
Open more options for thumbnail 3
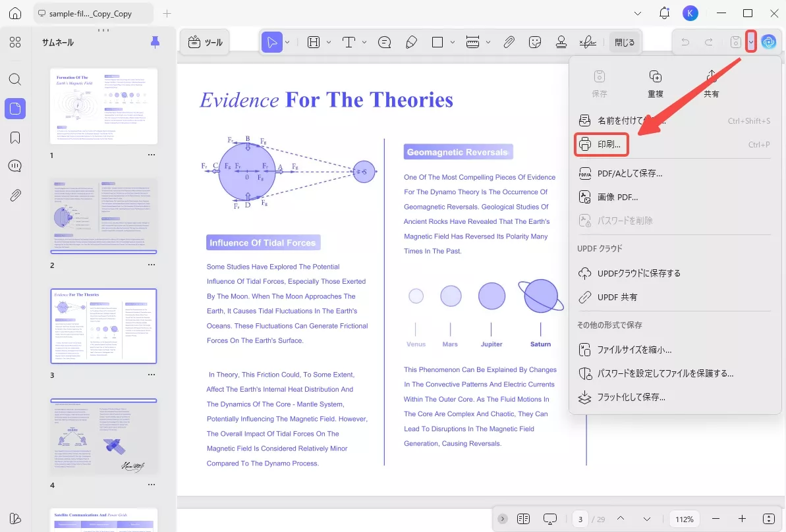(x=152, y=375)
